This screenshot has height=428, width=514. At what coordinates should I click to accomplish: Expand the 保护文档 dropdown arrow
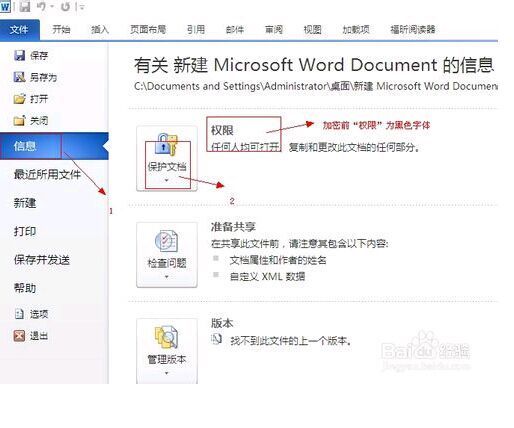coord(167,180)
